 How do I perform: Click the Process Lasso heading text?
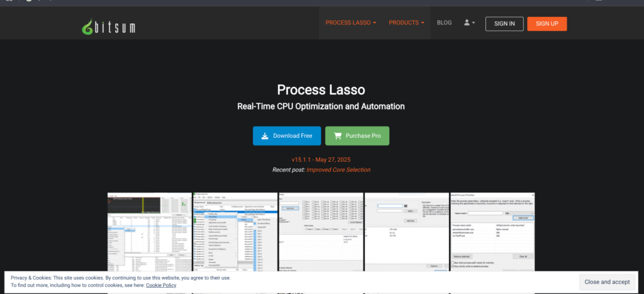pos(321,89)
